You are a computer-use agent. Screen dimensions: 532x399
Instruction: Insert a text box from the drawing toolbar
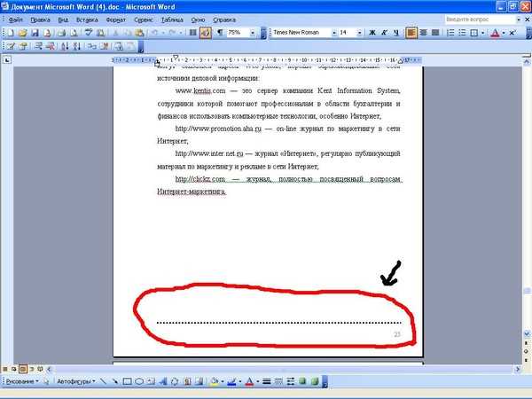pos(151,381)
